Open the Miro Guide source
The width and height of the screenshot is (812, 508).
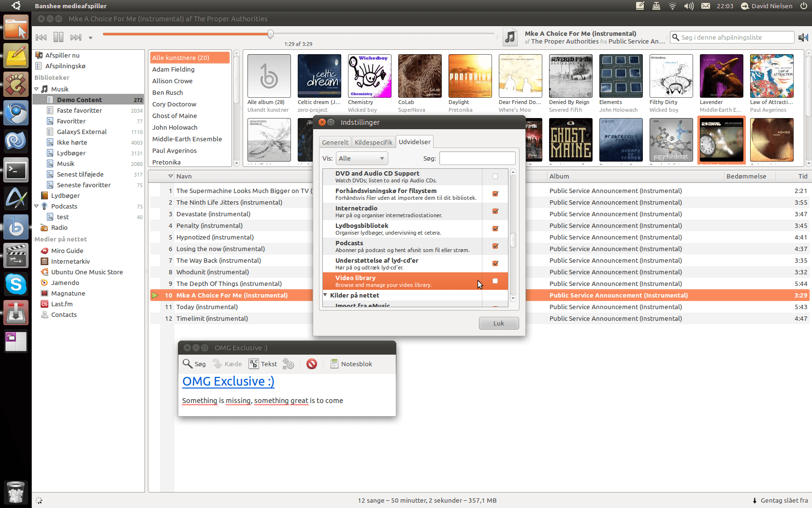(62, 251)
